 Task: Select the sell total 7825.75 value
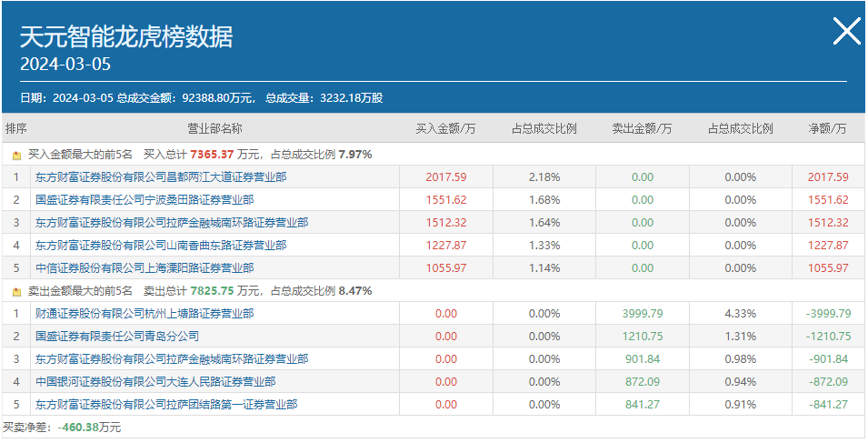(212, 291)
